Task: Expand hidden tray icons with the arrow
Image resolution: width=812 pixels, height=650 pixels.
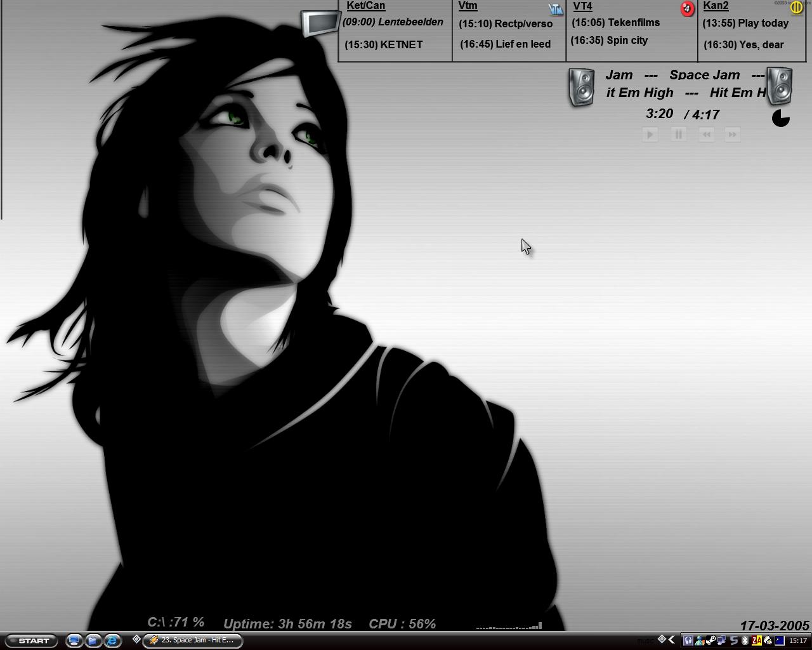Action: coord(671,640)
